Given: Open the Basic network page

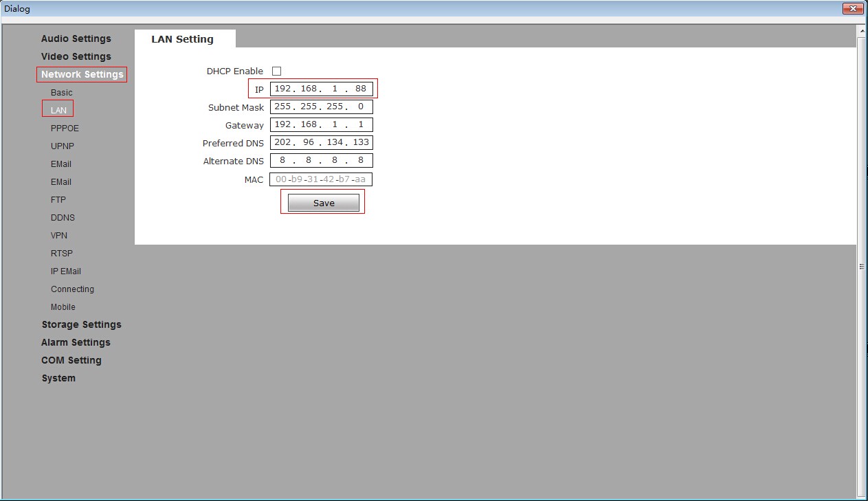Looking at the screenshot, I should [x=61, y=92].
